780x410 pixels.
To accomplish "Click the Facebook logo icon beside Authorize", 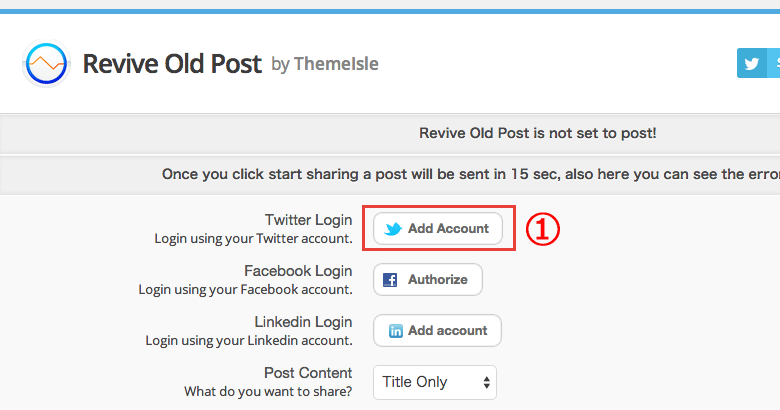I will [x=390, y=280].
